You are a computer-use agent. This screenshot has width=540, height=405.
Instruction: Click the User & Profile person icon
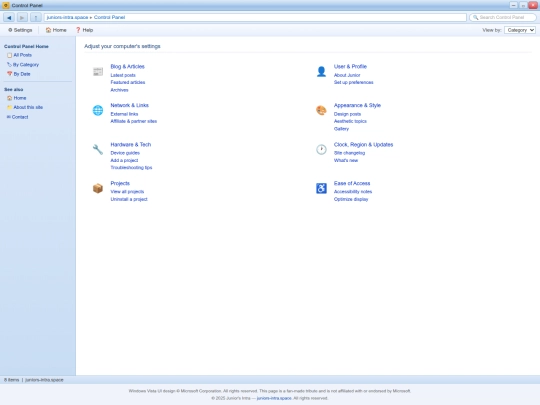click(321, 72)
